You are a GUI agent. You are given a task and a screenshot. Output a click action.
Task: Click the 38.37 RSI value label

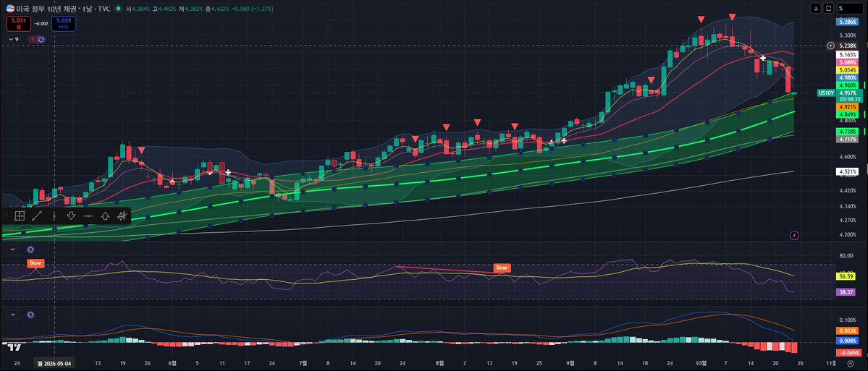click(845, 292)
